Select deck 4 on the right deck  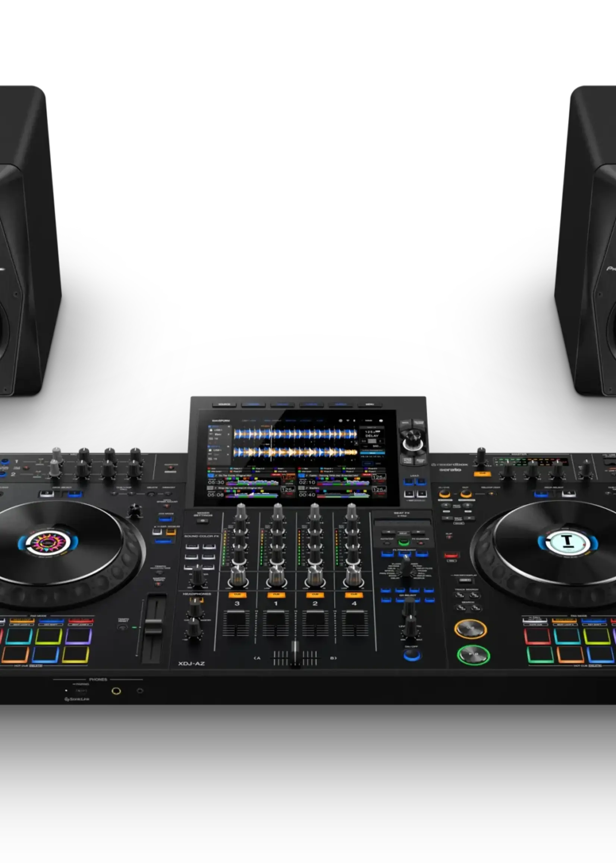click(569, 494)
